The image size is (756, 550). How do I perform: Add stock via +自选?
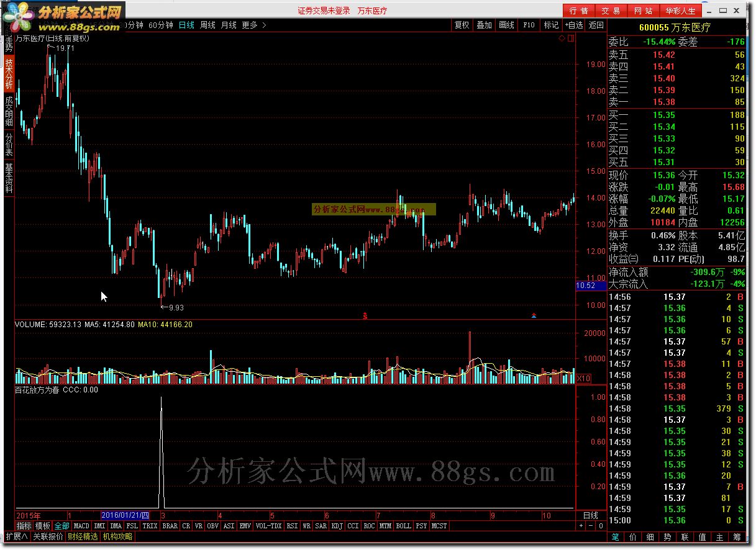point(573,25)
